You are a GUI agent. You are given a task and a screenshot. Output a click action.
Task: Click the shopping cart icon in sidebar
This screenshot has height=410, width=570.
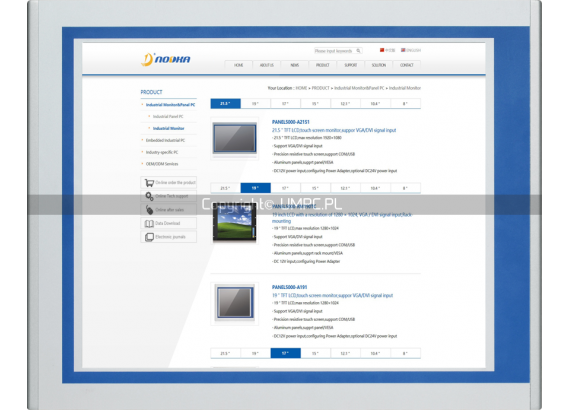pyautogui.click(x=149, y=182)
